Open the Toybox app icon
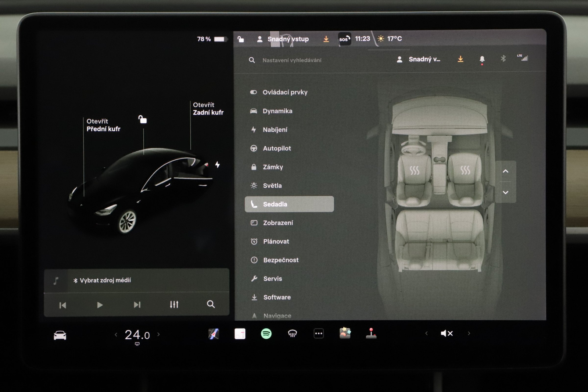Screen dimensions: 588x392 345,333
